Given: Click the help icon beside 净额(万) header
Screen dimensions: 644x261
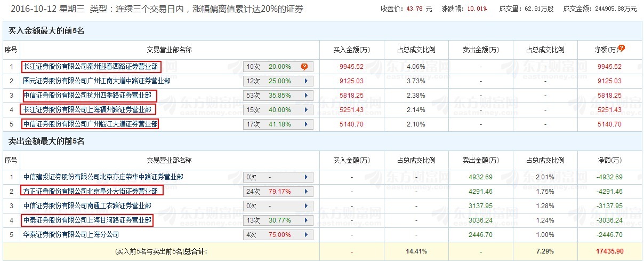Looking at the screenshot, I should pos(621,49).
